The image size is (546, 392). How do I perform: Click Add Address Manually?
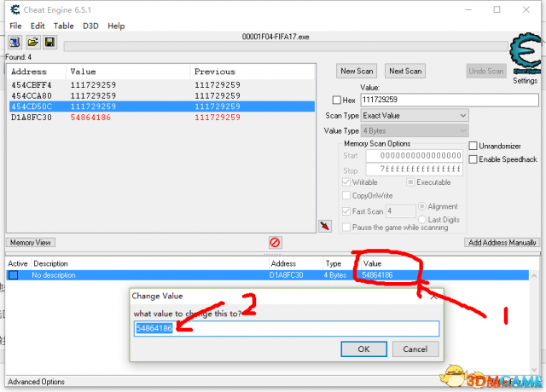click(x=502, y=242)
